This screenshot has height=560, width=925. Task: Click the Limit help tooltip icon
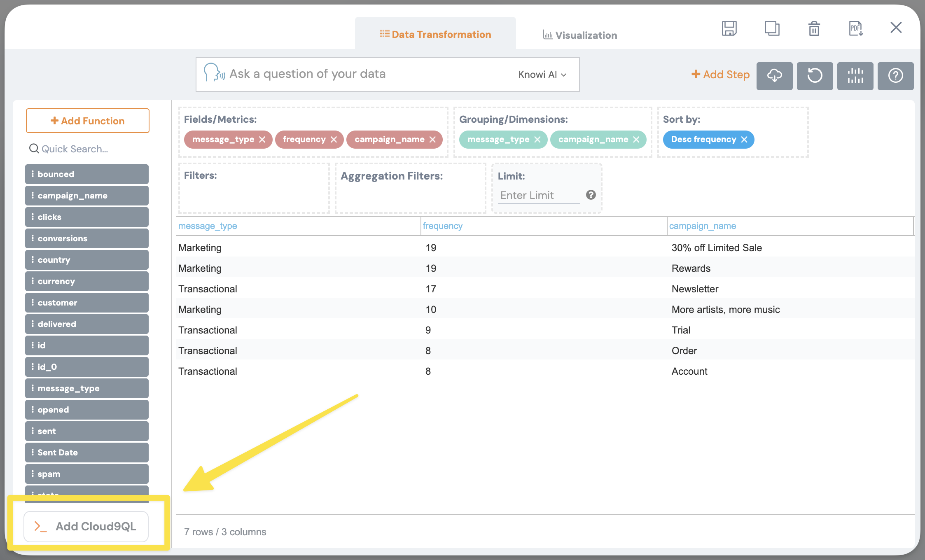[x=591, y=195]
